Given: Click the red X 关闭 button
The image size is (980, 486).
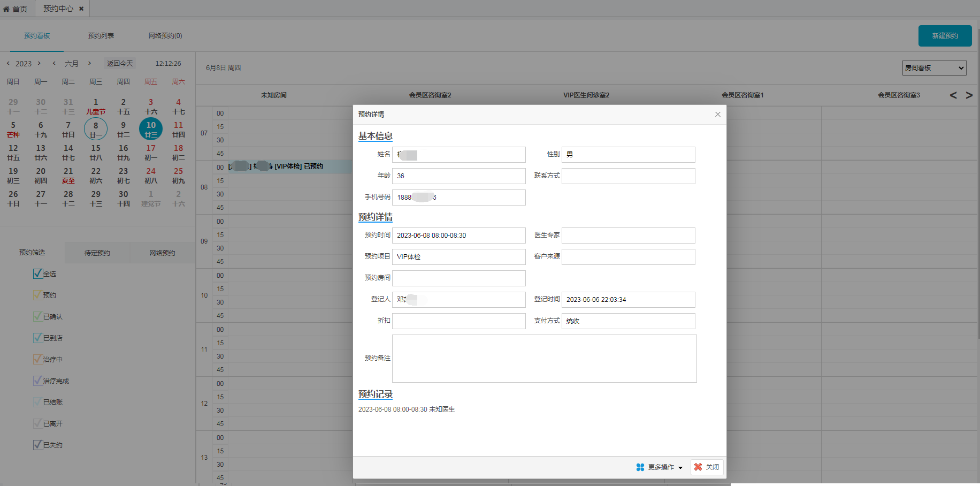Looking at the screenshot, I should [707, 467].
